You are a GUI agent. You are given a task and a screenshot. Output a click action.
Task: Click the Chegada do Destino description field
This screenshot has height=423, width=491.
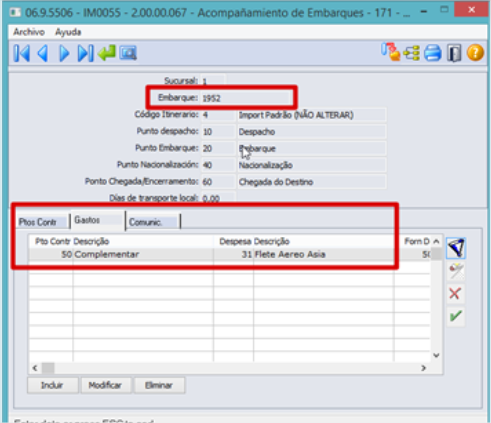pyautogui.click(x=312, y=182)
